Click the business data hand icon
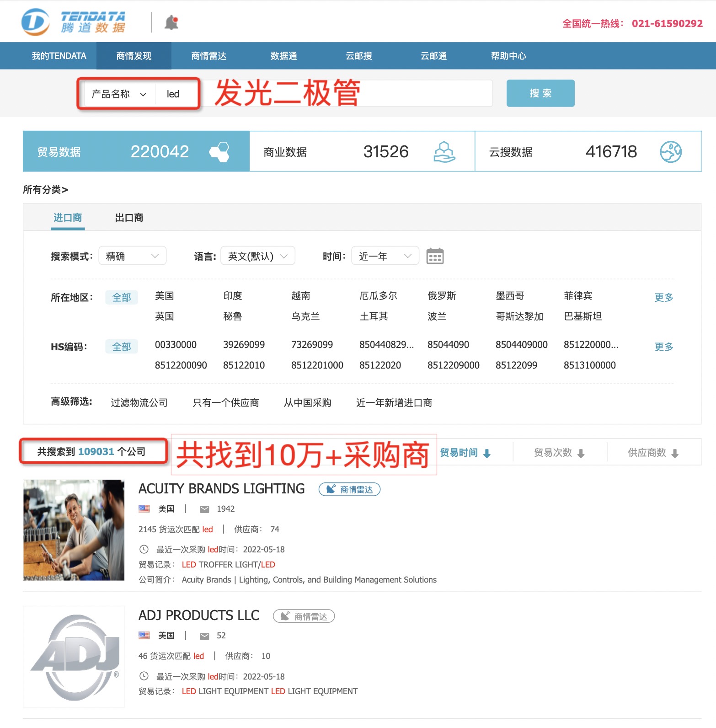 [444, 152]
